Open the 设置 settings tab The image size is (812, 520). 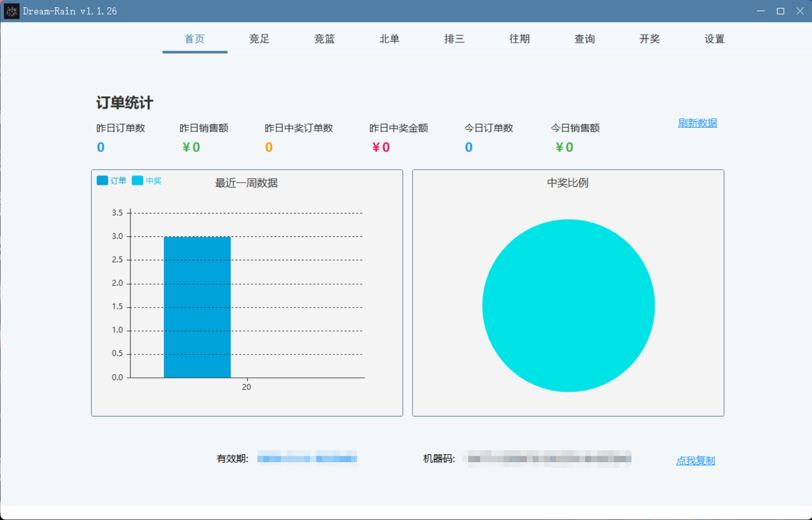point(714,39)
